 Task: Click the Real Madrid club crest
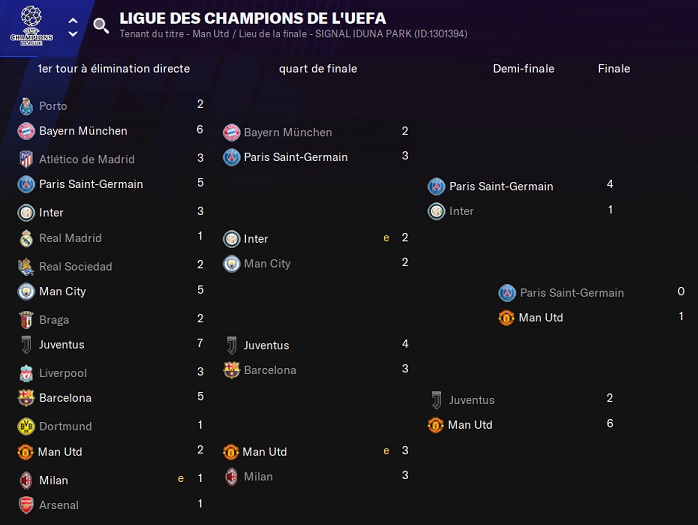(x=26, y=238)
